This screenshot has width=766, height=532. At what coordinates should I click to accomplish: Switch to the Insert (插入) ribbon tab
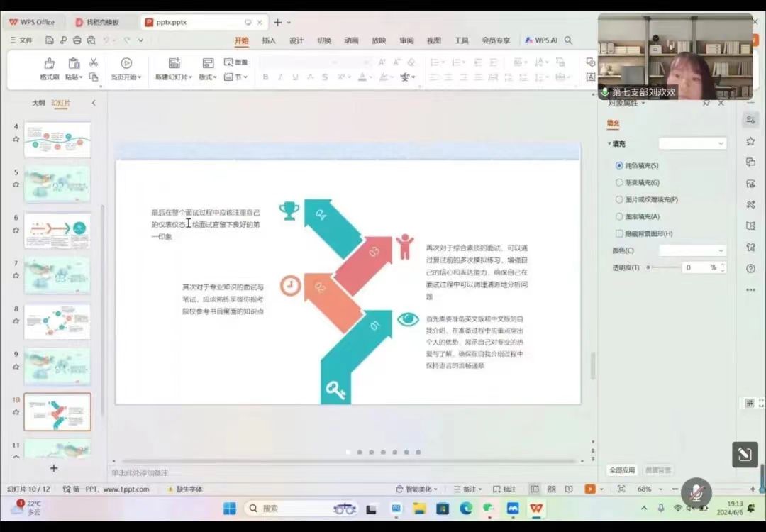tap(269, 40)
